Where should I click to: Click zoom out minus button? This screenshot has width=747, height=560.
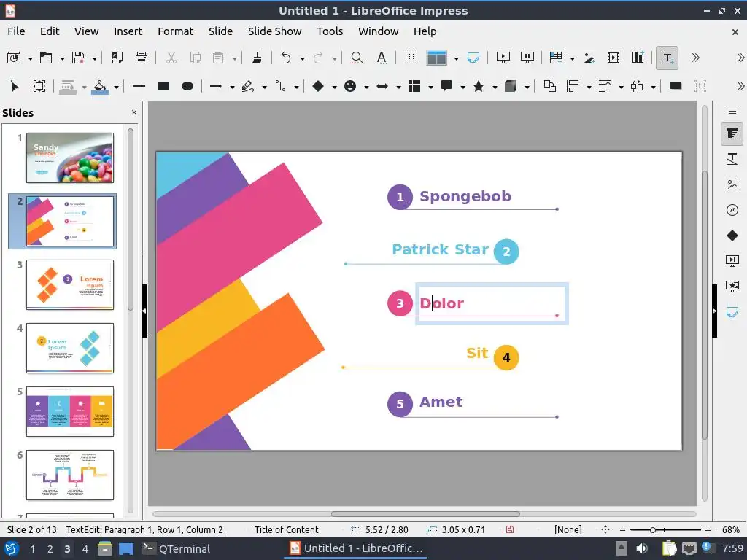point(623,530)
